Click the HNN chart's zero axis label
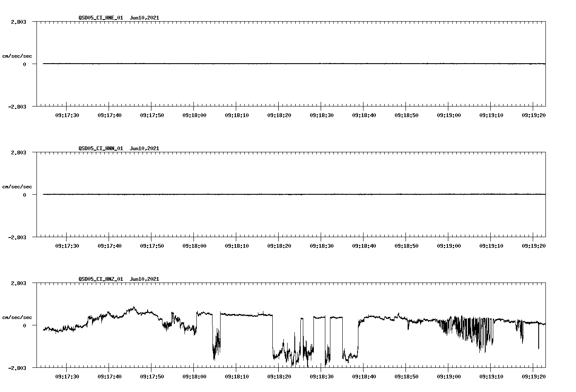Screen dimensions: 576x392 tap(25, 195)
